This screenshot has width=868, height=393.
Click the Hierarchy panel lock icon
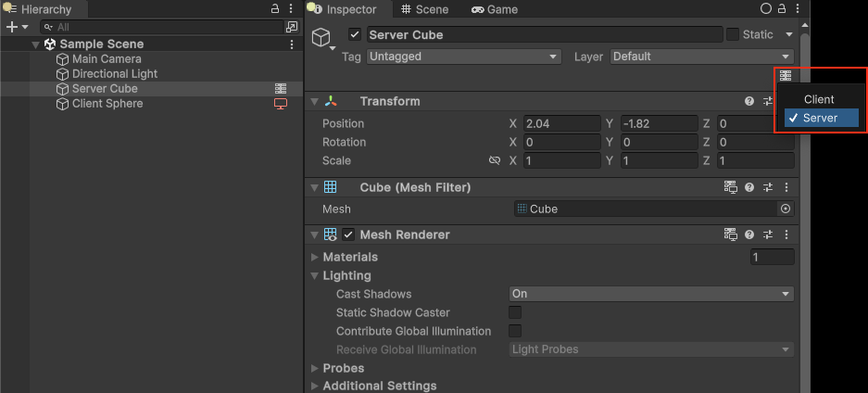274,8
